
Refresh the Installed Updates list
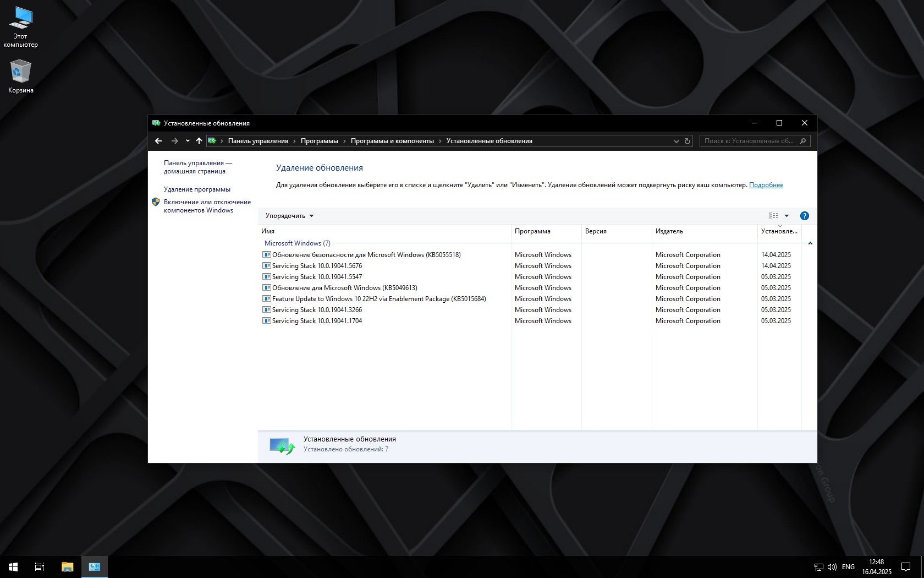click(687, 141)
